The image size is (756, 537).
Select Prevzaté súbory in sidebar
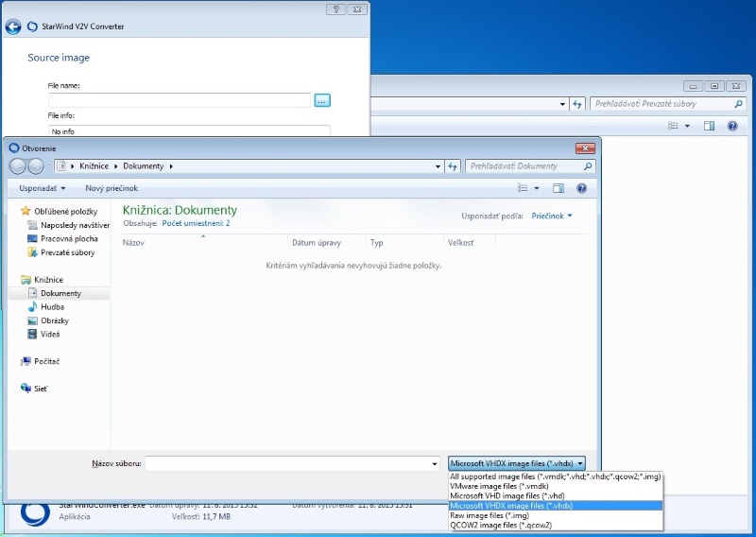pos(61,252)
